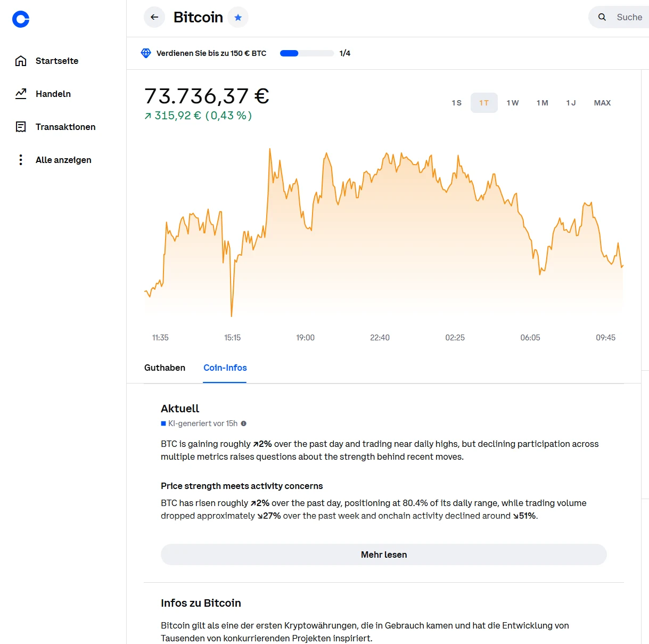Open Alle anzeigen menu

[x=63, y=160]
